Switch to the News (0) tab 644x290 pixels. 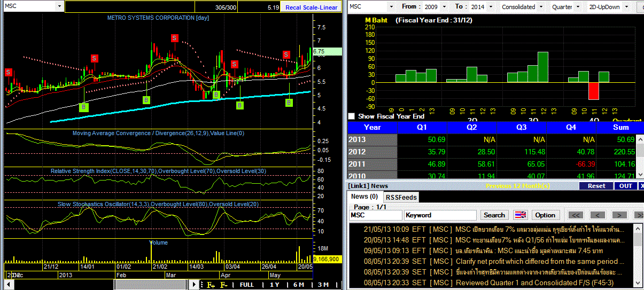click(x=366, y=197)
